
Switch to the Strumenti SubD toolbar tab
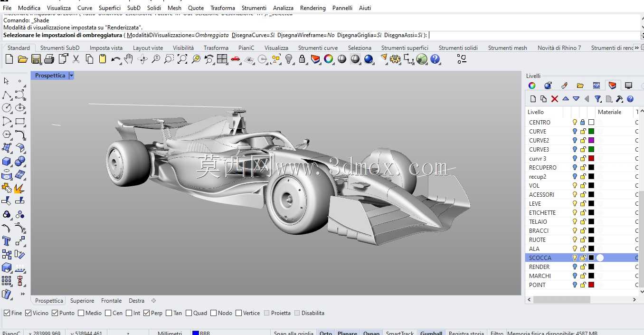[60, 48]
